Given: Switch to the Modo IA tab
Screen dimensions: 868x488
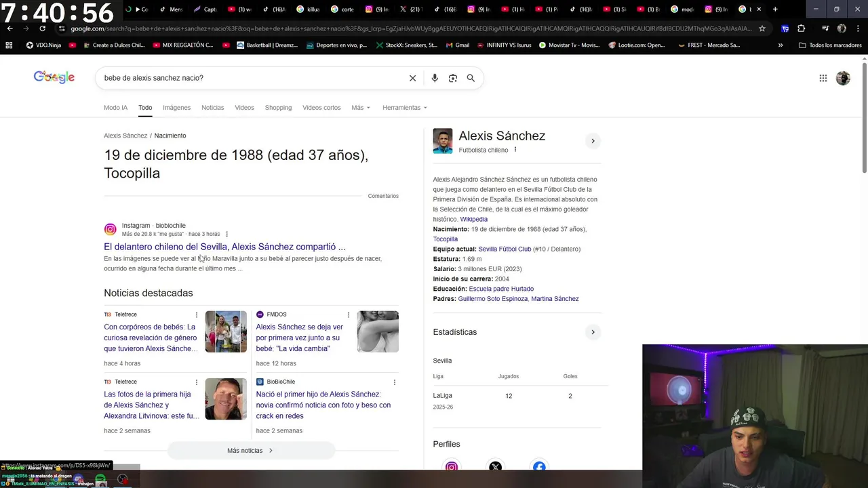Looking at the screenshot, I should tap(115, 108).
